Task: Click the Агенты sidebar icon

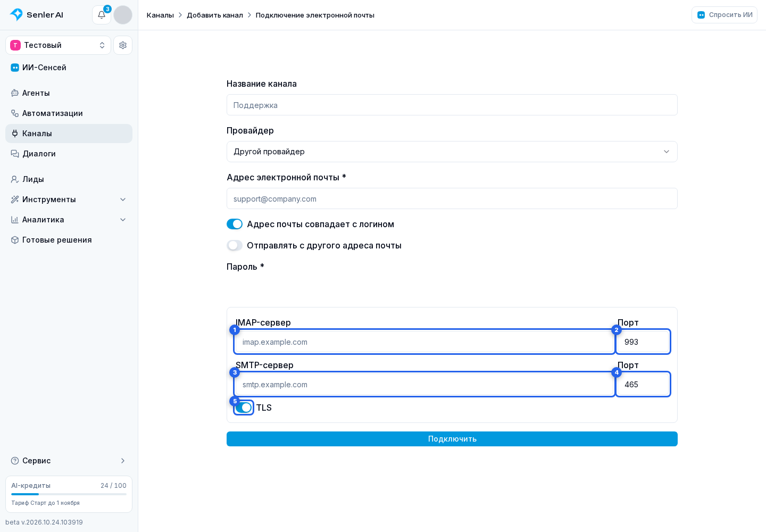Action: (15, 93)
